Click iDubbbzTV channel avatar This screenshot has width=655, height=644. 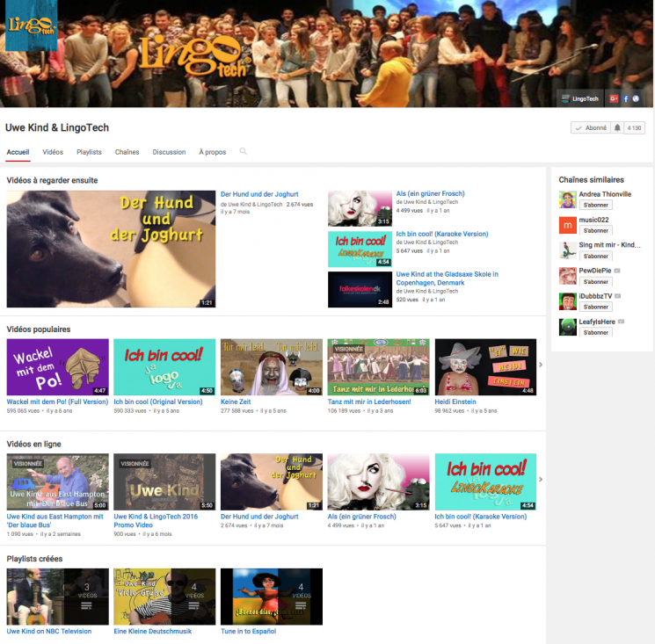click(568, 301)
